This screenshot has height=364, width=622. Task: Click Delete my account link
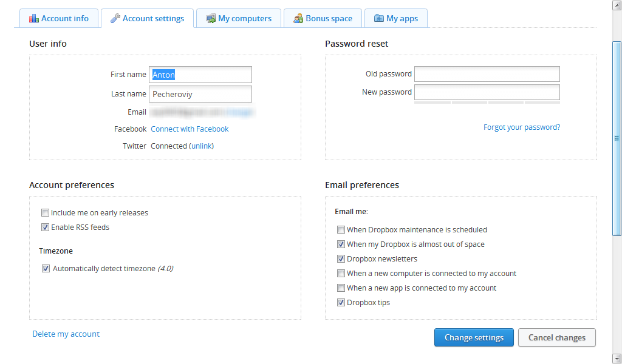tap(66, 334)
